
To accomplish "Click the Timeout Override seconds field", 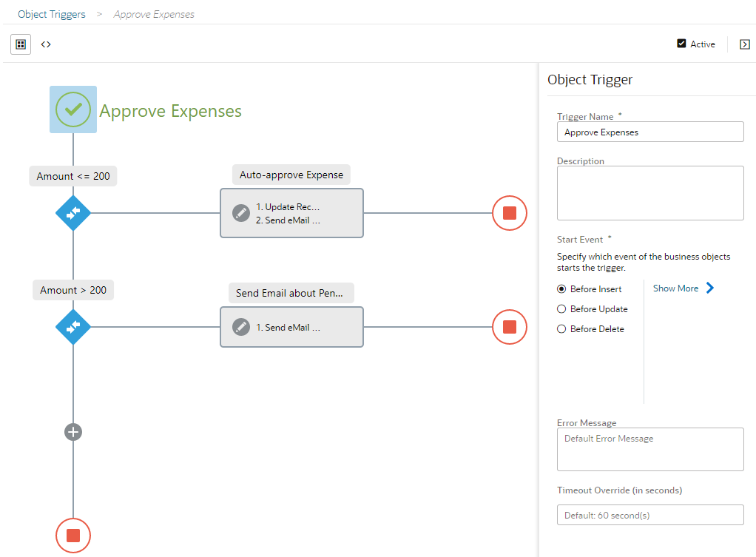I will [x=650, y=515].
